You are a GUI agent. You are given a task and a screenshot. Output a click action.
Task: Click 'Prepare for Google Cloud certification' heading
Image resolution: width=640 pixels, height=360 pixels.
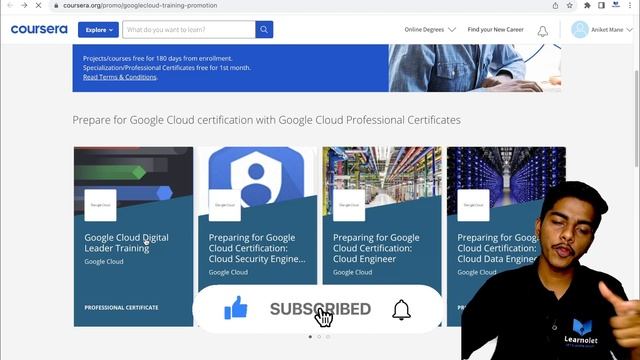[x=267, y=120]
